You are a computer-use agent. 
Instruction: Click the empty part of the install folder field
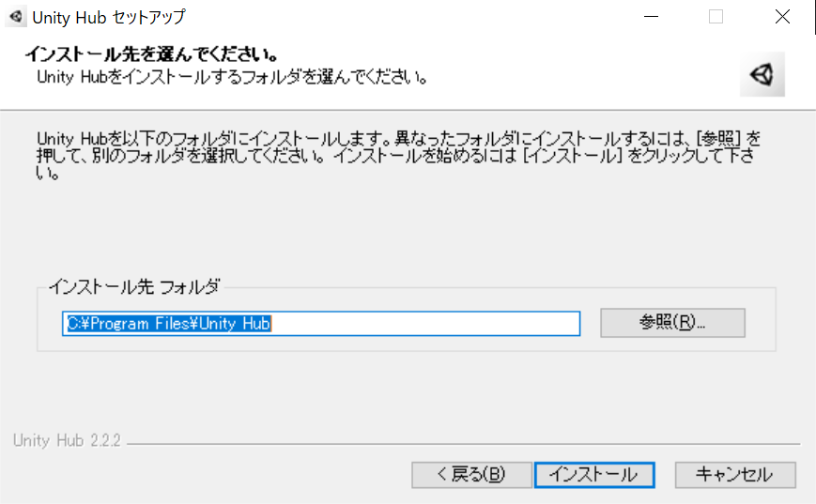point(424,324)
